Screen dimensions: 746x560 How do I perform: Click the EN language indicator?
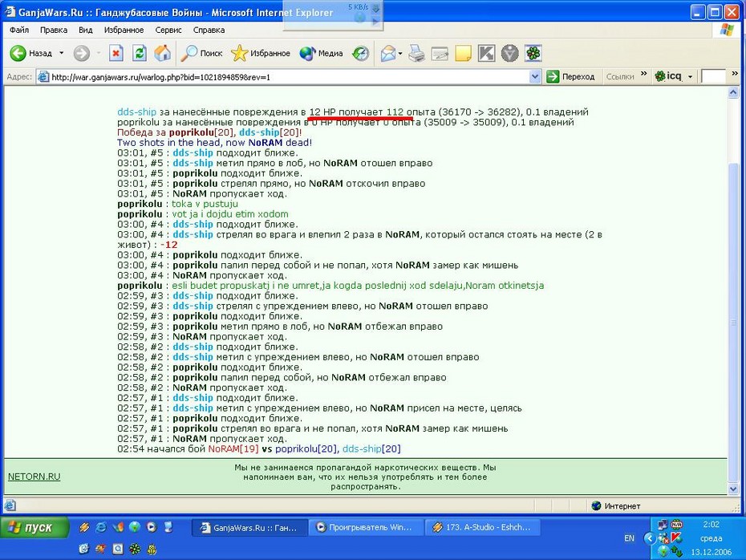pos(629,538)
